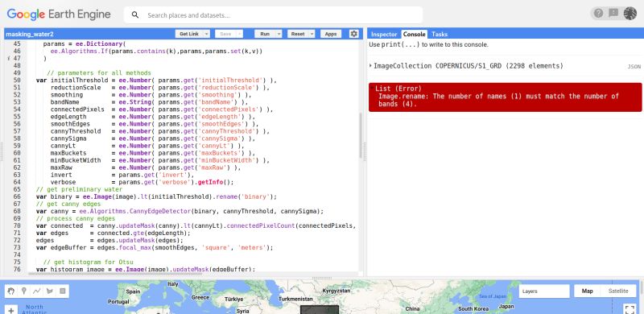Viewport: 644px width, 314px height.
Task: Select the pan hand map tool
Action: 11,291
